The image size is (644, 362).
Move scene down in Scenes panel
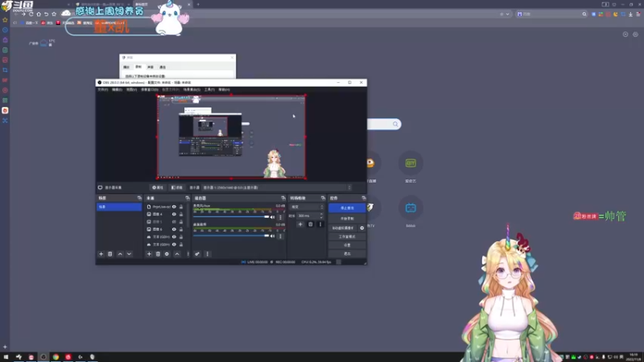129,254
